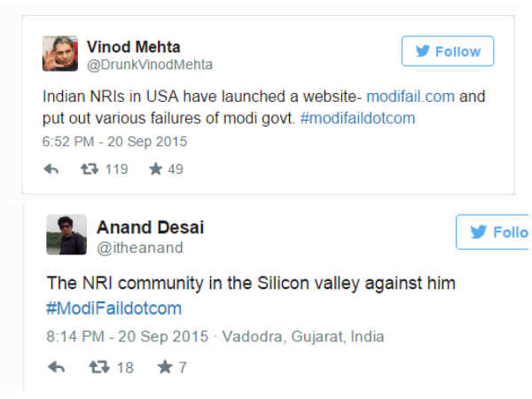532x399 pixels.
Task: Open the #ModiFaildotcom hashtag in Anand's tweet
Action: point(114,309)
